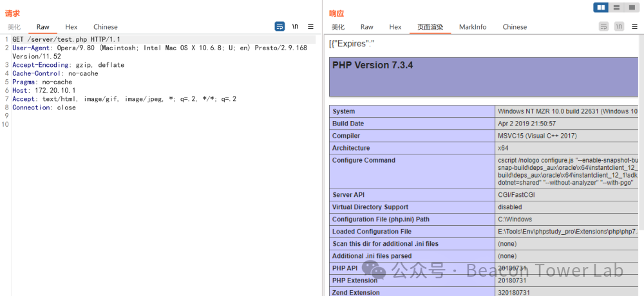Click the Accept-Encoding: gzip, deflate line
Image resolution: width=644 pixels, height=296 pixels.
[68, 65]
